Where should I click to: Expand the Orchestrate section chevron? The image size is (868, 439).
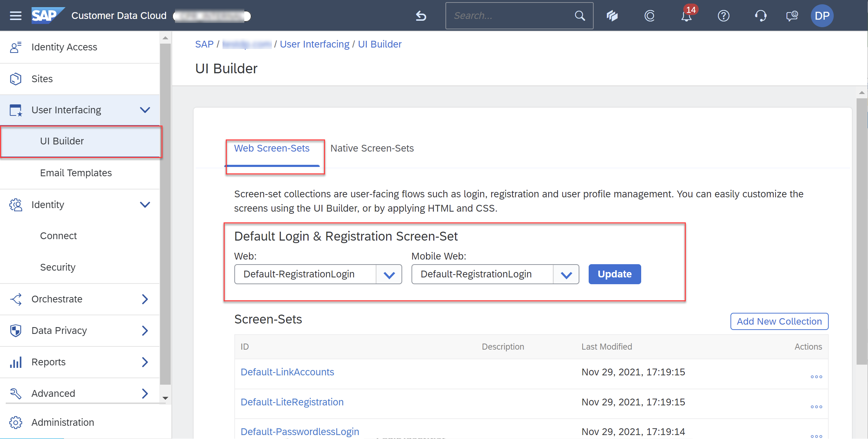pyautogui.click(x=145, y=299)
